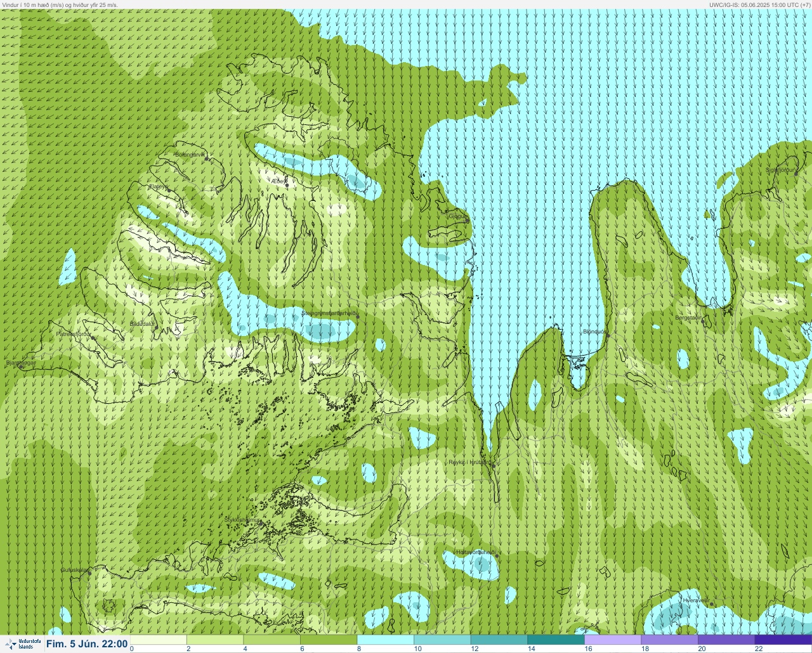Click the forecast time 'Fim. 5 Jún. 22:00'

(87, 644)
